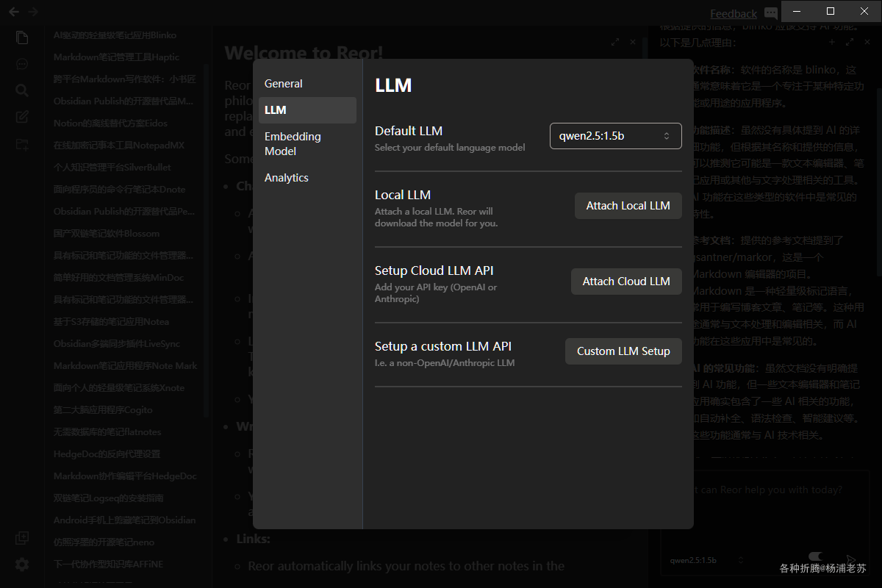Open the files view in the sidebar

click(x=22, y=37)
